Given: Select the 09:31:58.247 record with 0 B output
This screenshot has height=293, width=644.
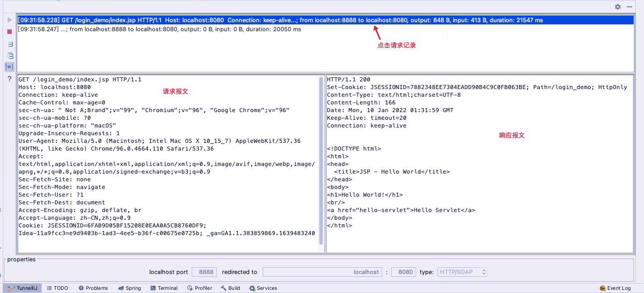Looking at the screenshot, I should pos(325,29).
